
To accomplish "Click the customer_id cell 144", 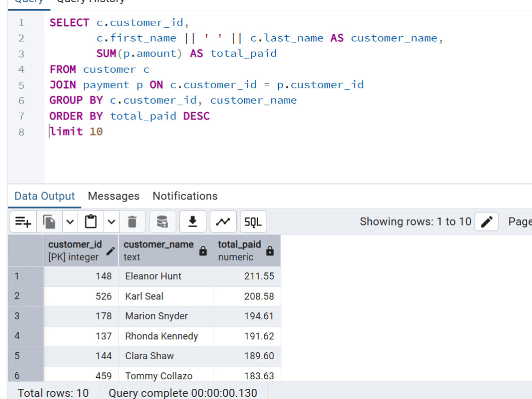I will [x=81, y=356].
